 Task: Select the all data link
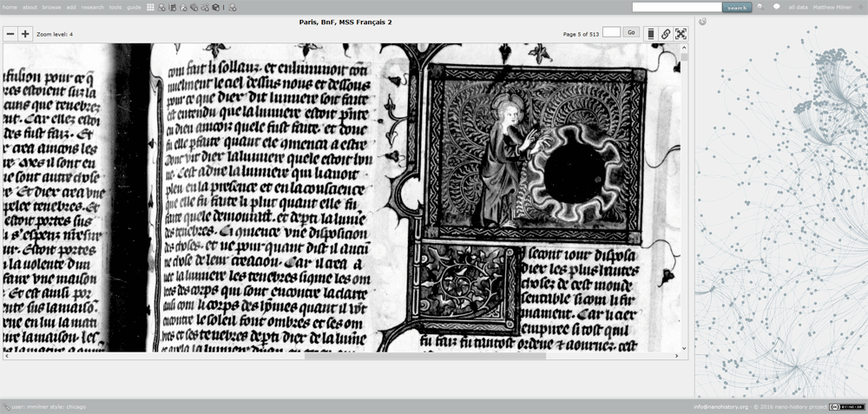[799, 7]
